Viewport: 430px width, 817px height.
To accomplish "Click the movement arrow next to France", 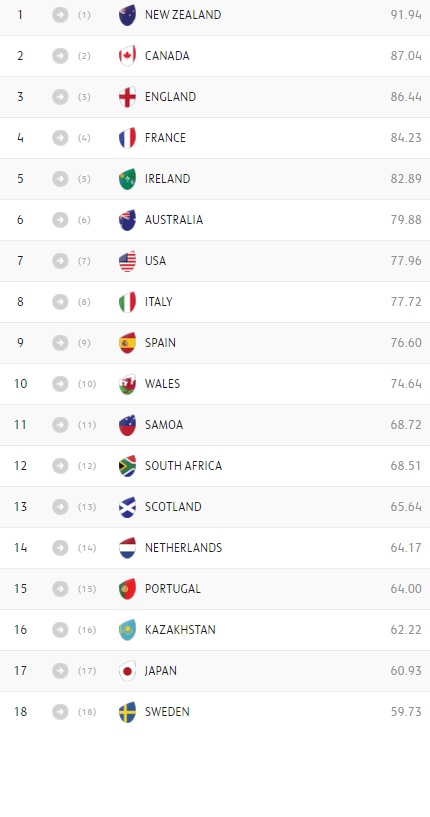I will tap(60, 138).
